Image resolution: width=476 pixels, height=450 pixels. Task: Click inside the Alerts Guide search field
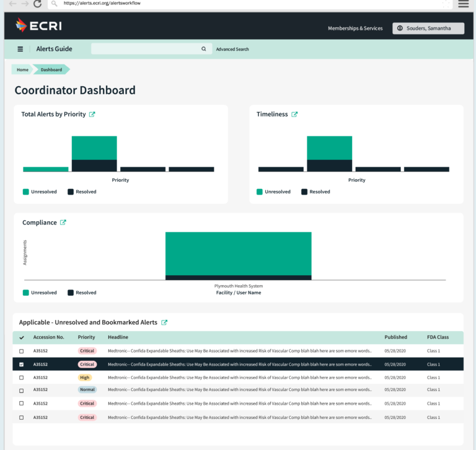click(146, 49)
